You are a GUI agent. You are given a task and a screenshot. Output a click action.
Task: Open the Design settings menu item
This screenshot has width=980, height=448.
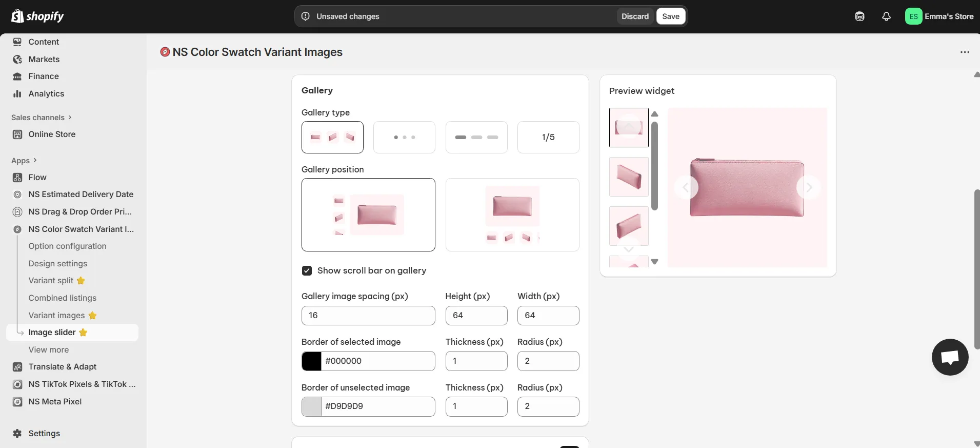[58, 264]
